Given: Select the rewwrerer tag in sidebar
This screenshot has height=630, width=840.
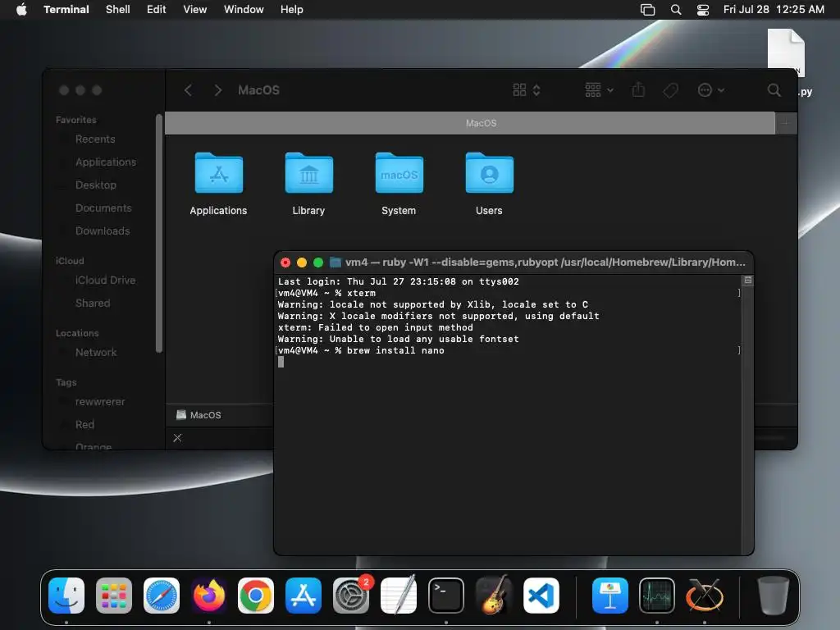Looking at the screenshot, I should 100,402.
